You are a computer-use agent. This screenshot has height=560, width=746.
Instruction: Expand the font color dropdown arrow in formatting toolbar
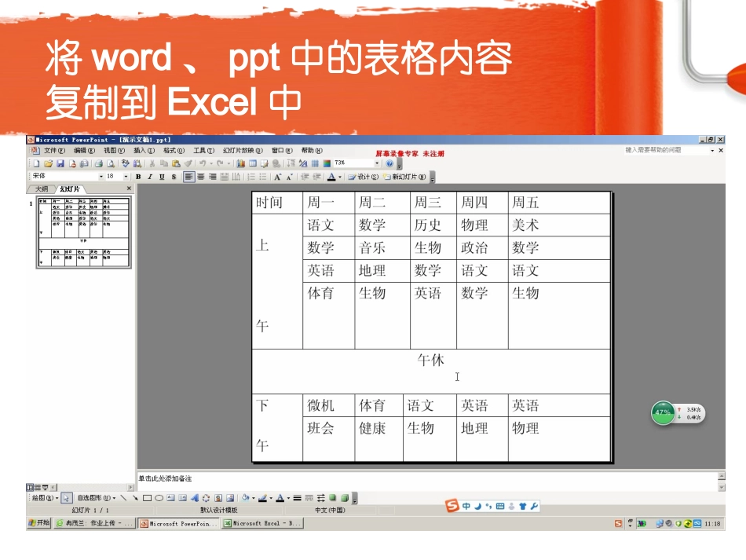pos(340,177)
